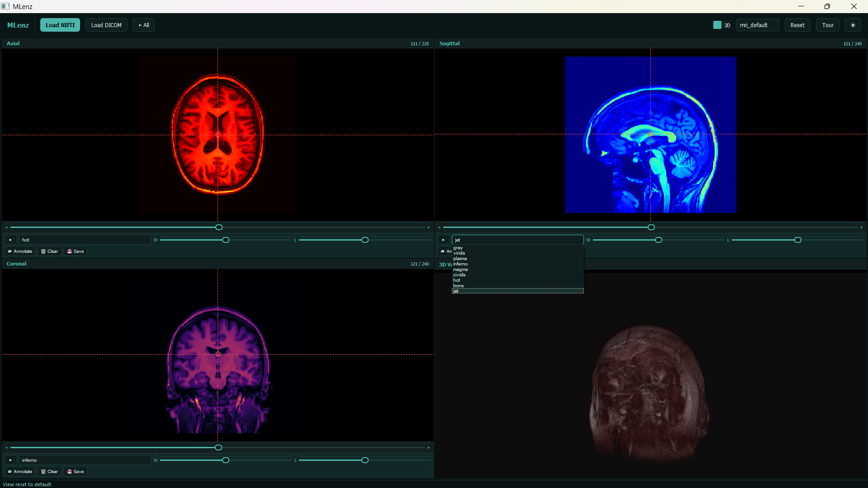
Task: Click the Coronal slice slider handle
Action: click(218, 448)
